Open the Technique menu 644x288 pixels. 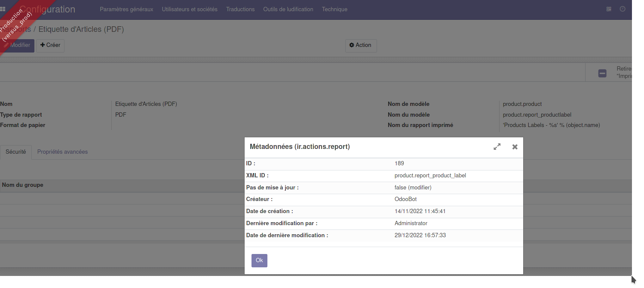click(x=334, y=9)
